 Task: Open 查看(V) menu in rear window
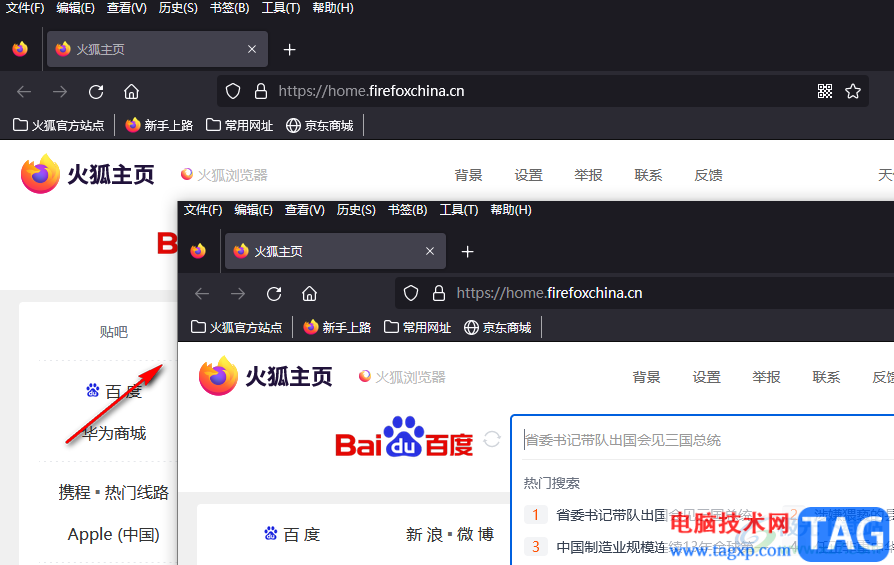(127, 8)
